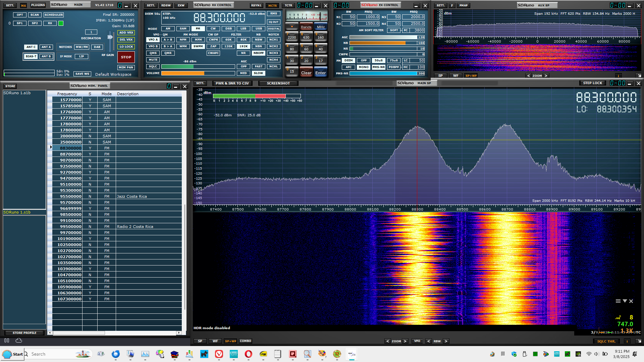This screenshot has height=362, width=644.
Task: Switch Main SP to WF view
Action: [x=215, y=341]
